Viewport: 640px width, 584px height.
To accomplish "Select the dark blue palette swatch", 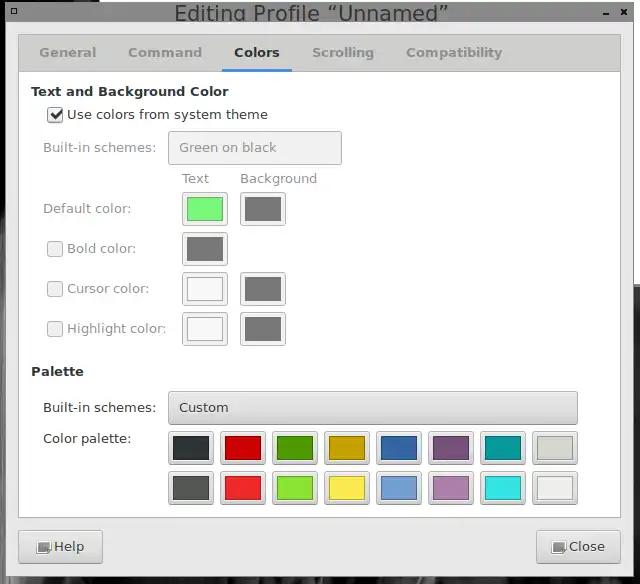I will [399, 448].
